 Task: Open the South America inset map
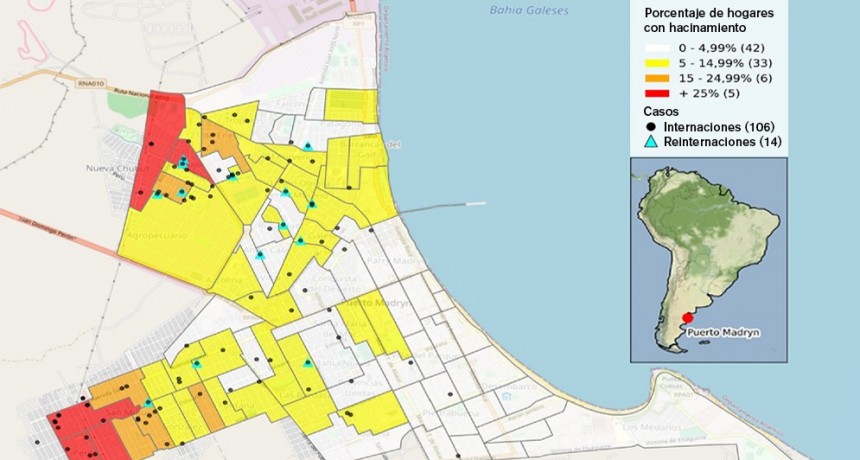[x=709, y=260]
